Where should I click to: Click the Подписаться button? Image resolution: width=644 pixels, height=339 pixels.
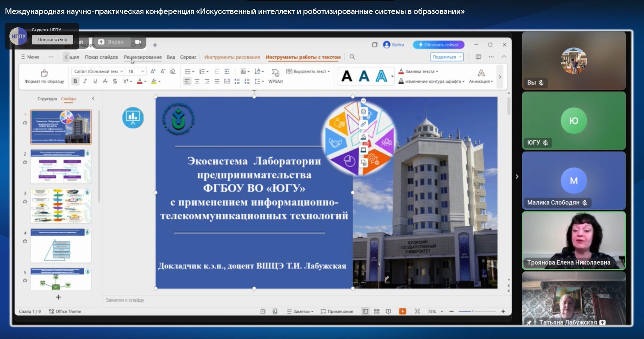click(x=52, y=39)
